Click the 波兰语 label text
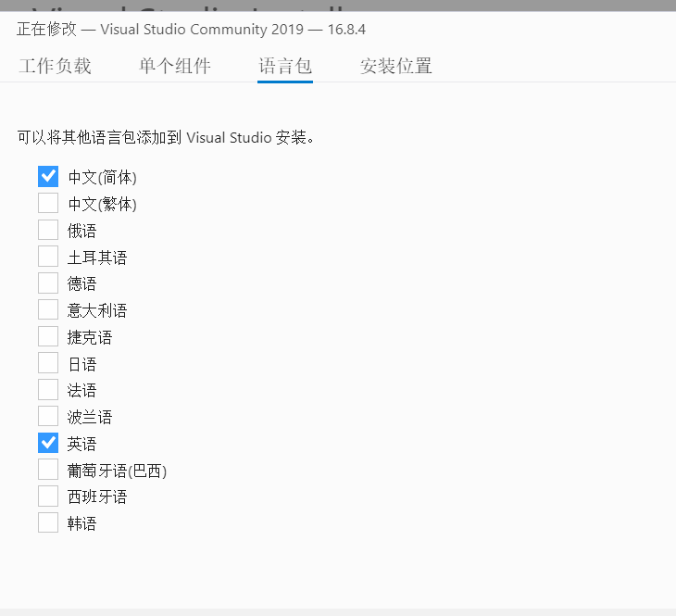The image size is (676, 616). tap(90, 417)
